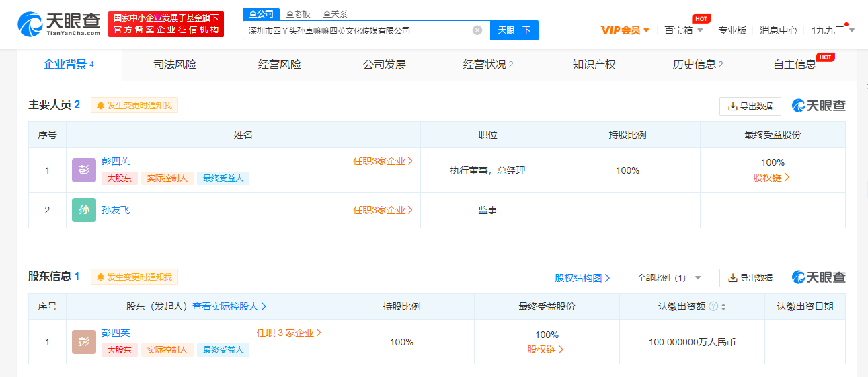Image resolution: width=868 pixels, height=377 pixels.
Task: Click 孙友飞 green avatar icon
Action: coord(84,210)
